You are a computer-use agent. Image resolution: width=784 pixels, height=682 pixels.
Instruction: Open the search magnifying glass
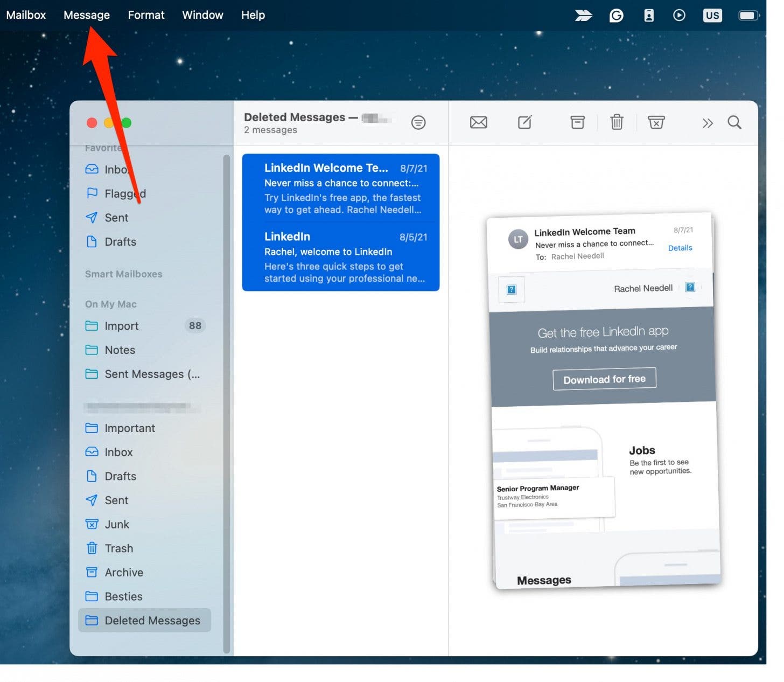click(x=734, y=122)
